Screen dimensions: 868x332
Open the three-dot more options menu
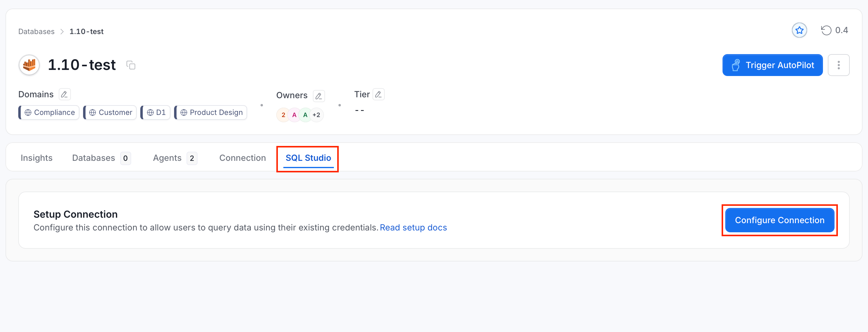[838, 65]
